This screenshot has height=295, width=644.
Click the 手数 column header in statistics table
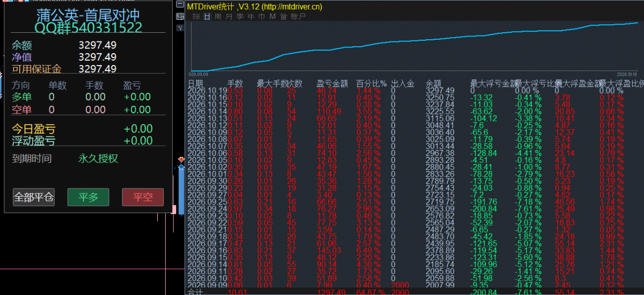tap(235, 84)
